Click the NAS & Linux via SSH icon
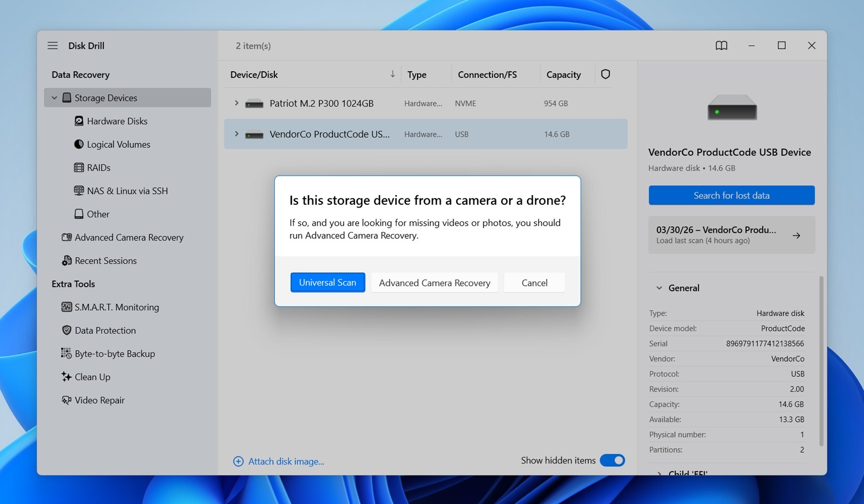The width and height of the screenshot is (864, 504). click(x=79, y=191)
